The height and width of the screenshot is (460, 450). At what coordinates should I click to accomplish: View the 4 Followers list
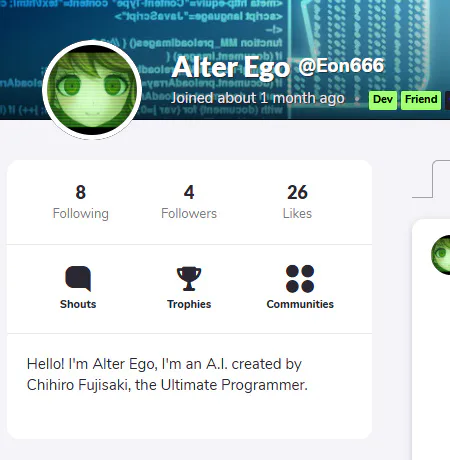pyautogui.click(x=189, y=202)
